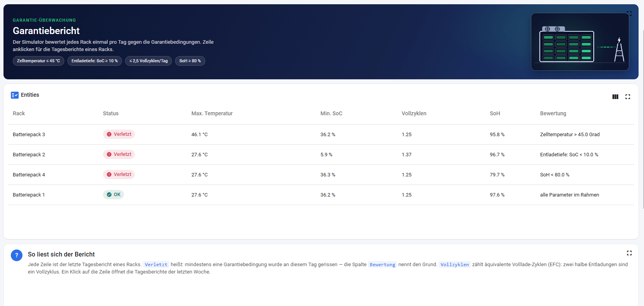Click the 97.6 % SoH cell
The width and height of the screenshot is (644, 306).
(x=497, y=195)
